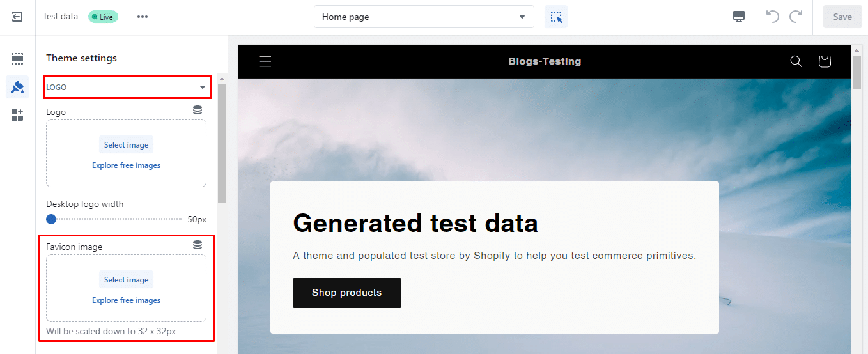Open the three-dots more actions menu
This screenshot has height=354, width=868.
tap(143, 17)
